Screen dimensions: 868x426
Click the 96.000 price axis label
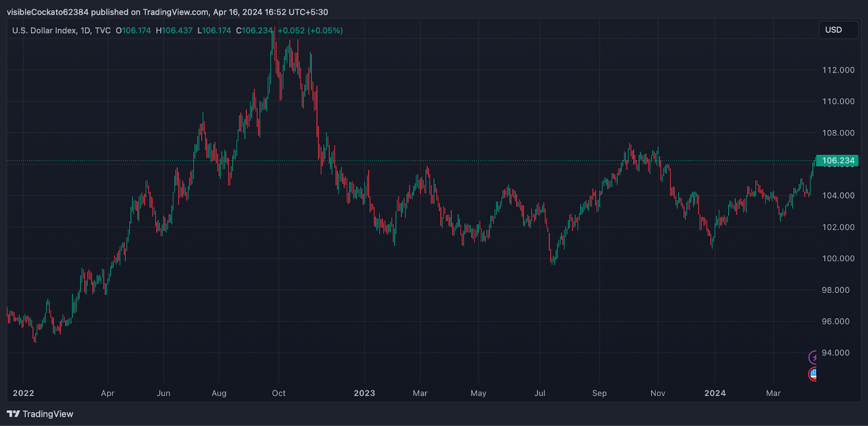click(836, 321)
